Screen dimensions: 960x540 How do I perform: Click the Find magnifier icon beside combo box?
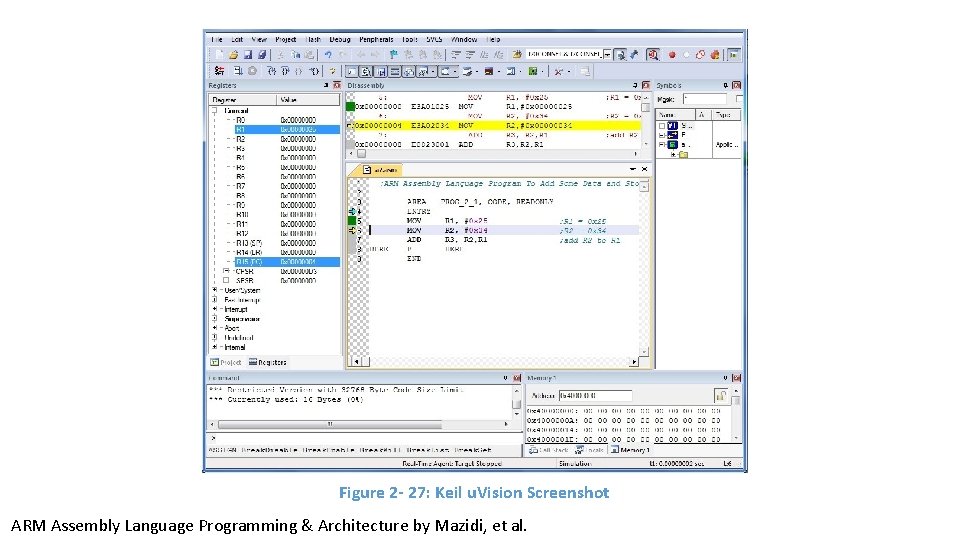pos(621,54)
